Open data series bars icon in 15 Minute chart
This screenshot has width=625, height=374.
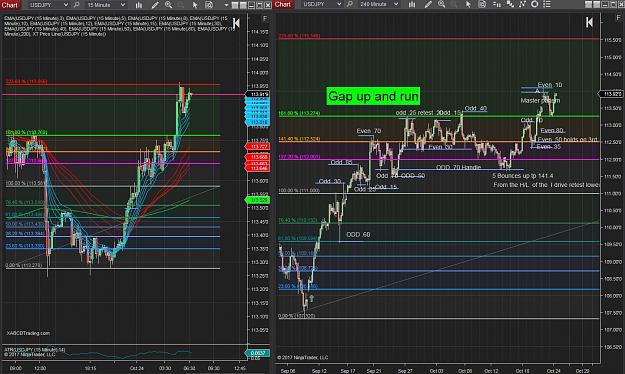click(x=139, y=5)
